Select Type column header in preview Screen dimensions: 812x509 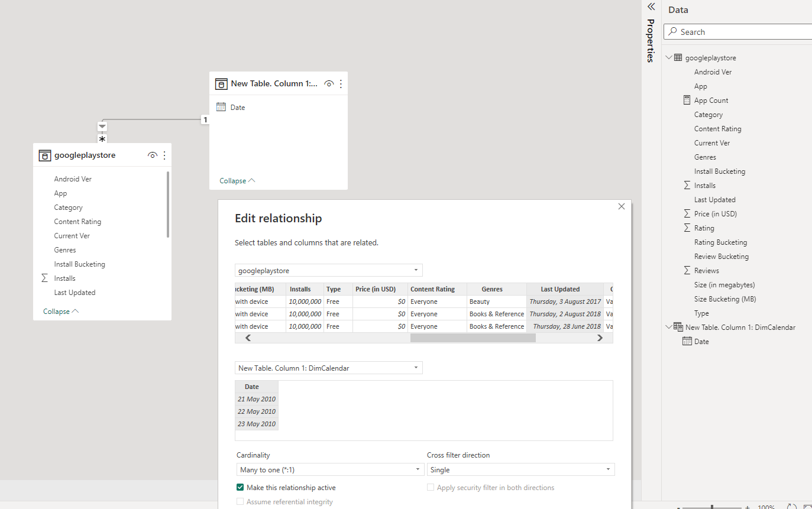pos(338,289)
